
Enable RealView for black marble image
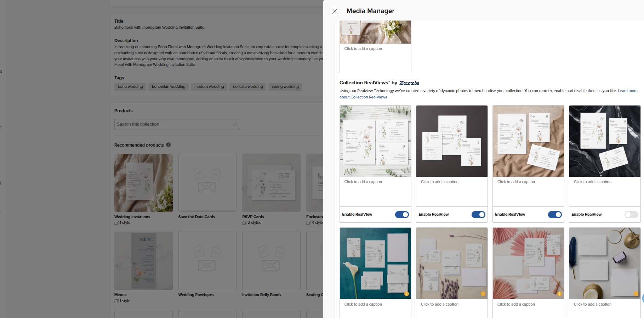click(x=631, y=215)
